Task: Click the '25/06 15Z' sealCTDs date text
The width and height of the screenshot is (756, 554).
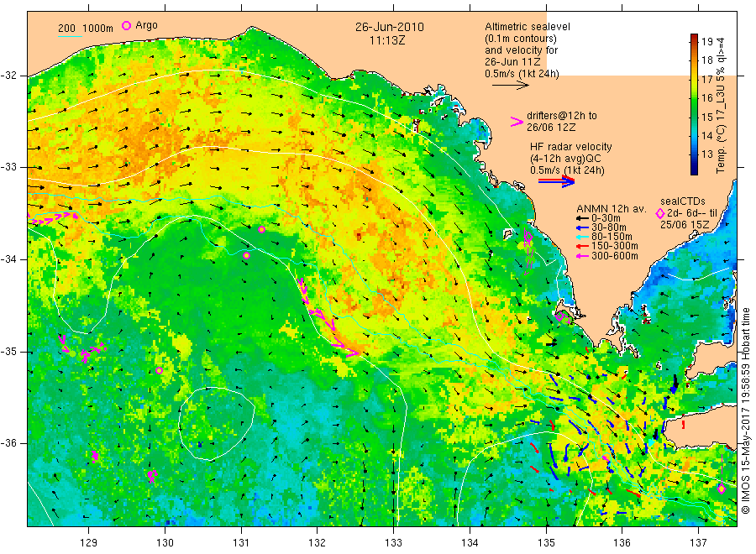Action: (685, 224)
